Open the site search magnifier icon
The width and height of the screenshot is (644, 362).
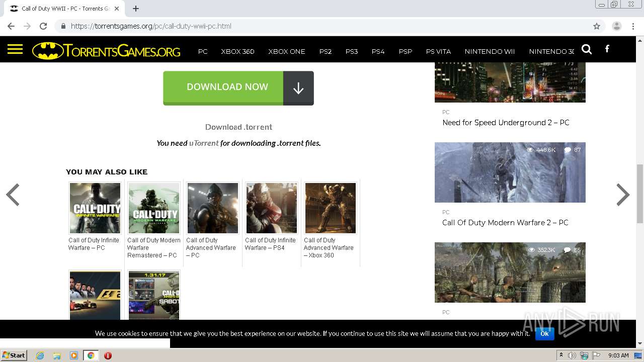[586, 49]
